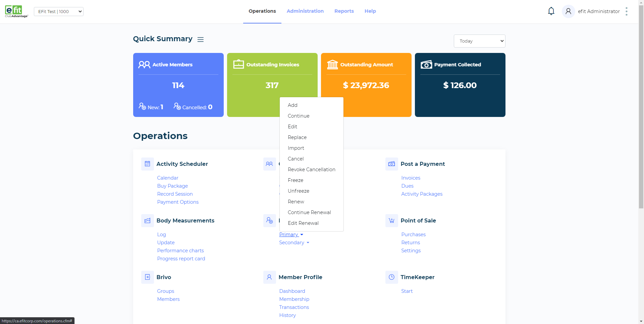Open the Calendar link
This screenshot has height=324, width=644.
(168, 178)
